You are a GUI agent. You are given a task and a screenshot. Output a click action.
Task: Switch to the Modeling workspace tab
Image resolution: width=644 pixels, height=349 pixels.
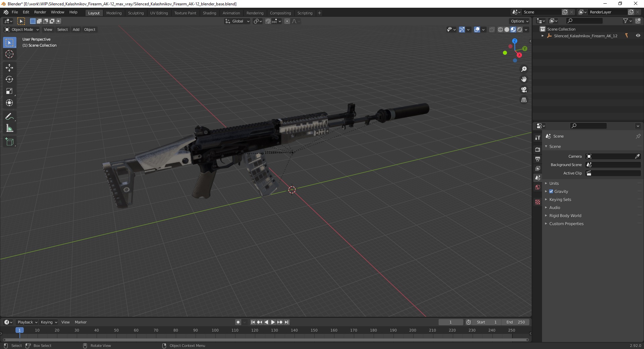pyautogui.click(x=114, y=13)
